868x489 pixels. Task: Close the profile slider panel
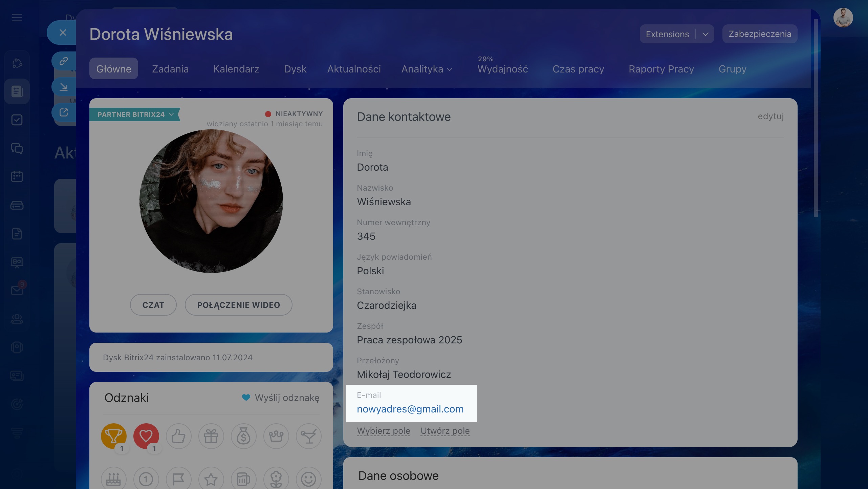click(x=63, y=33)
